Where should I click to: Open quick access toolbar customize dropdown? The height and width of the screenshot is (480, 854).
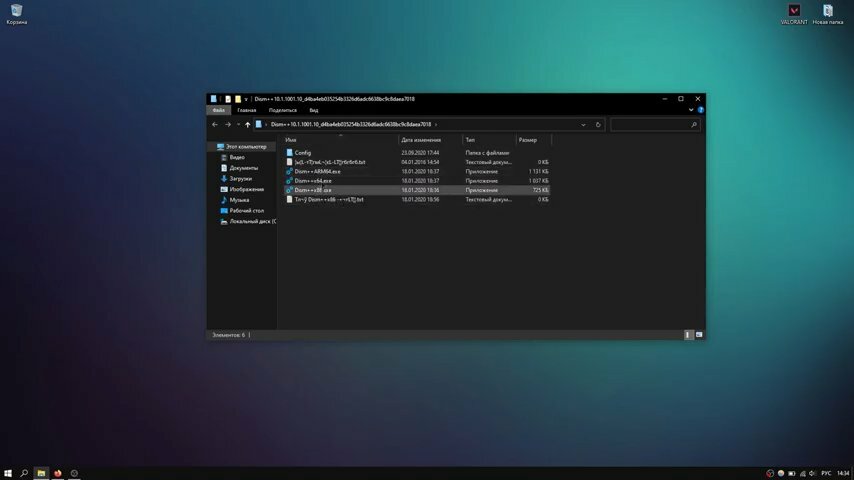tap(246, 99)
